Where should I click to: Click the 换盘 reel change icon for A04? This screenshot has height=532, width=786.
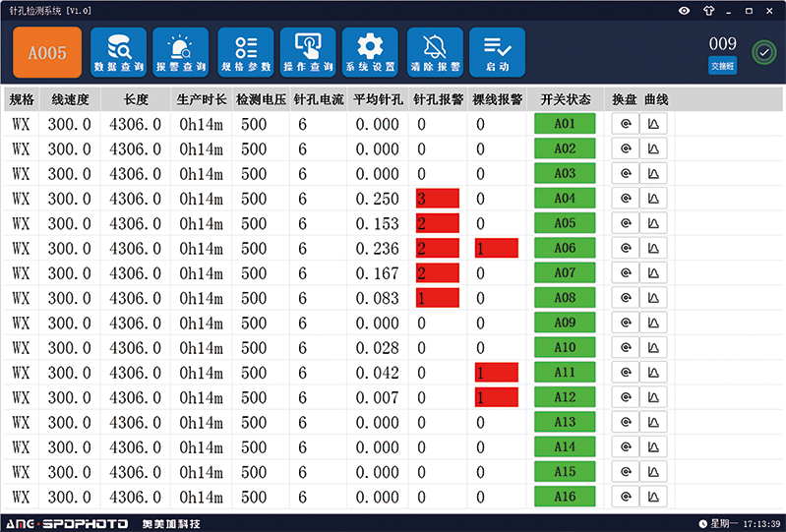(x=625, y=199)
